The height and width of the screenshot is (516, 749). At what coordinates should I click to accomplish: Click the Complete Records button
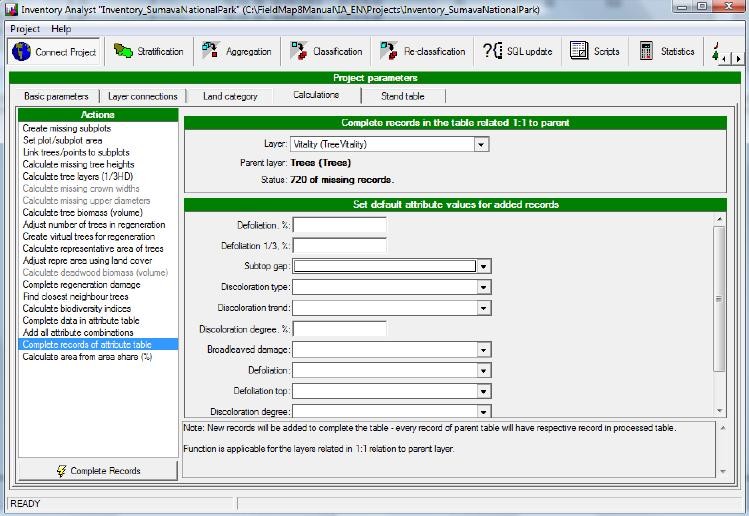coord(98,471)
